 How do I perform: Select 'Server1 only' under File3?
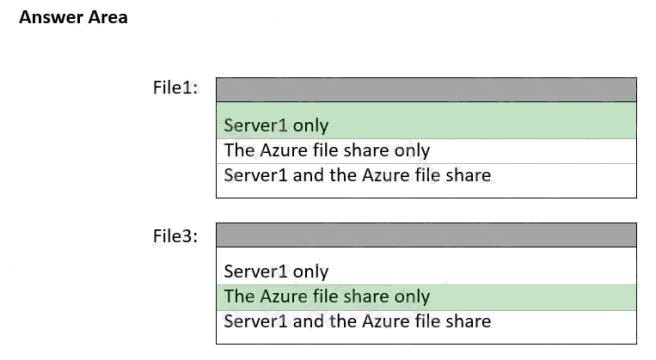tap(426, 266)
